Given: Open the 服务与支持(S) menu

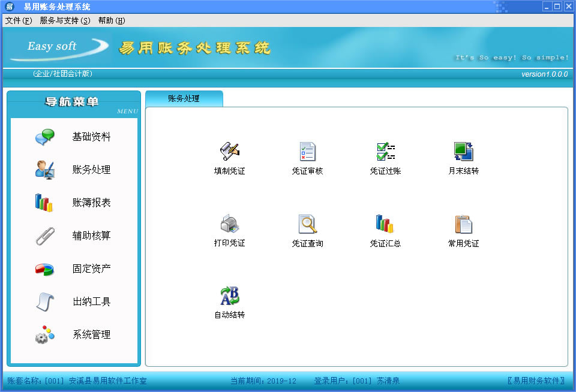Looking at the screenshot, I should (65, 20).
